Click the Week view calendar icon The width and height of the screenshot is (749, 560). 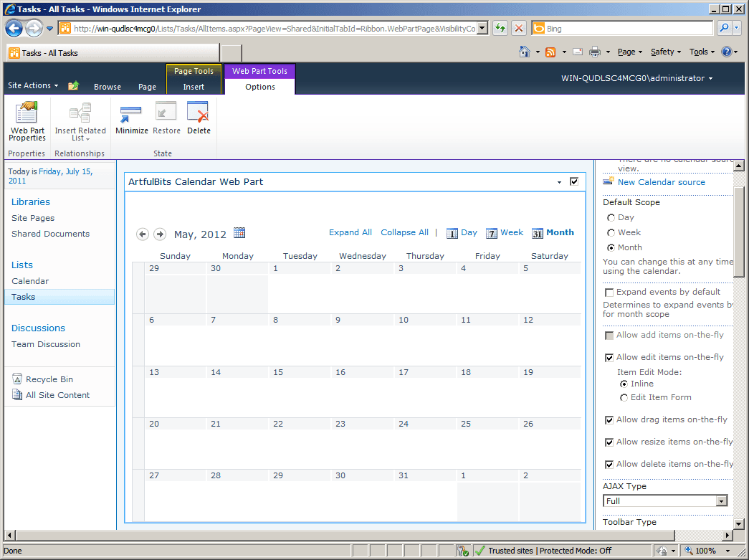coord(492,233)
